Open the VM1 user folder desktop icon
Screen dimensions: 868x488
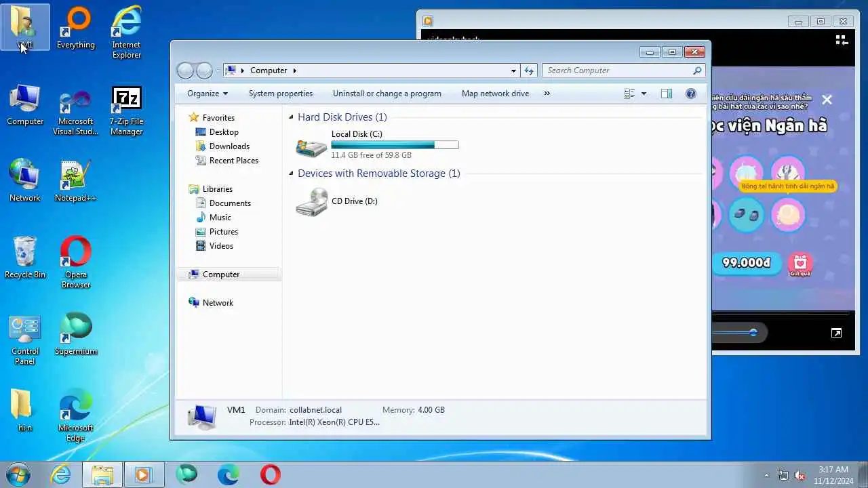(x=25, y=27)
